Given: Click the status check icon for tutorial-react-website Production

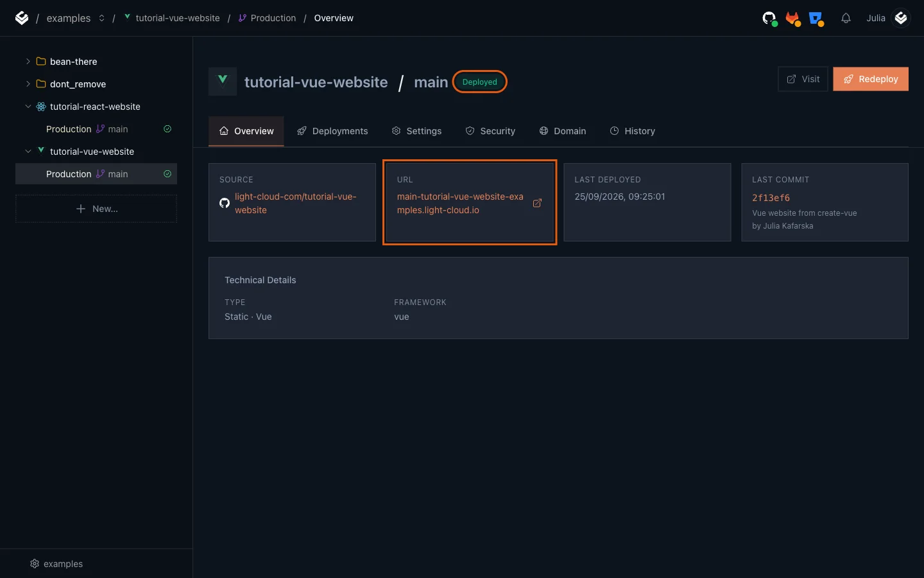Looking at the screenshot, I should click(x=167, y=129).
